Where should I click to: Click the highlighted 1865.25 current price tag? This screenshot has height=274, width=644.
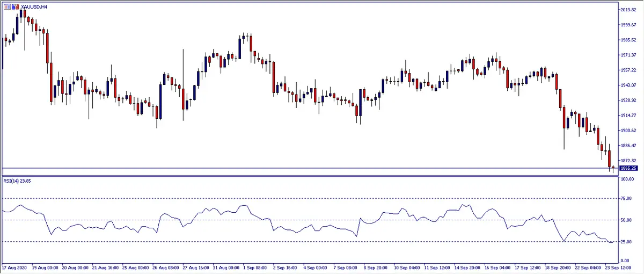(628, 168)
